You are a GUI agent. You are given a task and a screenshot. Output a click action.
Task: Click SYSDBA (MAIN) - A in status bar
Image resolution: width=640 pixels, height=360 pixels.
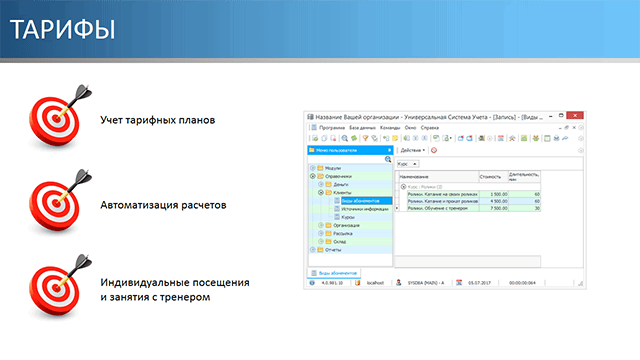point(426,283)
